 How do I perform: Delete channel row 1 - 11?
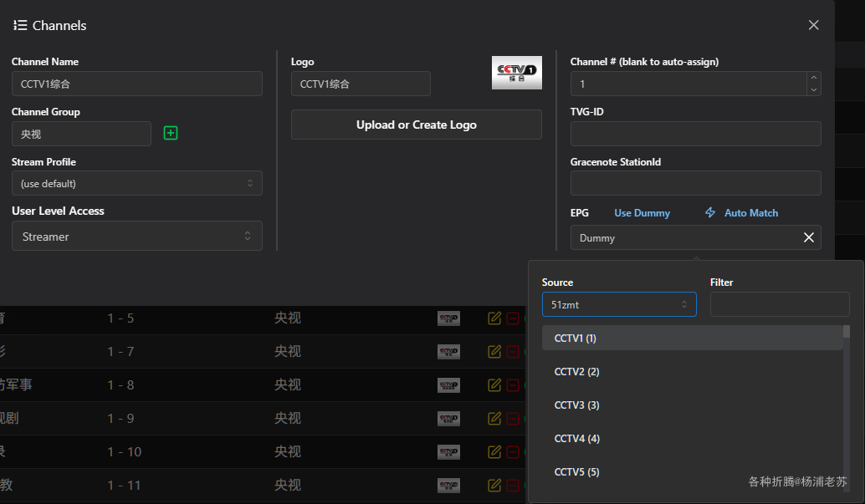(513, 486)
